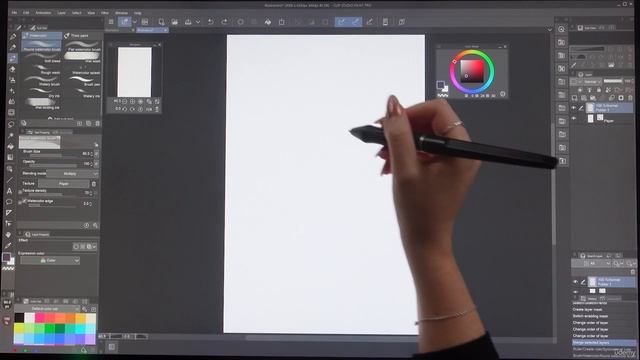Select the Paper layer row

click(603, 119)
